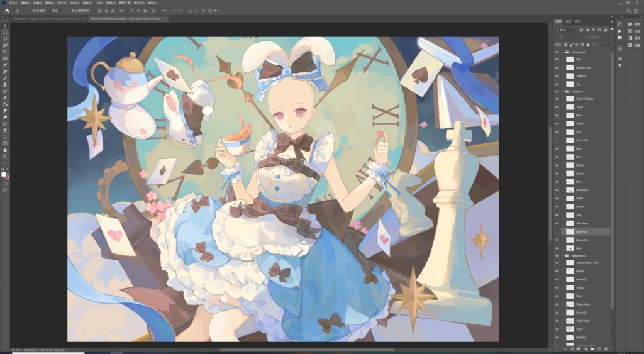Toggle visibility of the Rabbit layer

557,271
